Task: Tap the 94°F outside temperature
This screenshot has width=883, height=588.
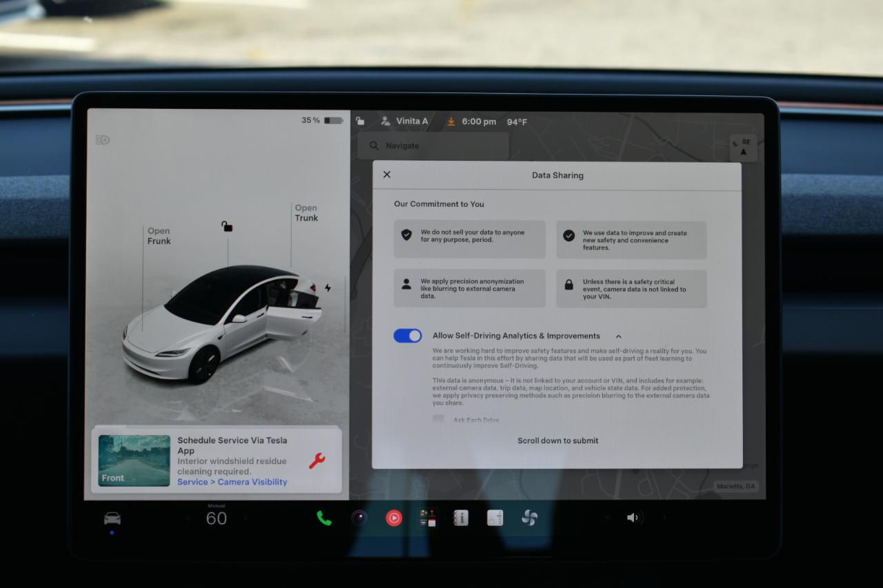Action: [x=517, y=122]
